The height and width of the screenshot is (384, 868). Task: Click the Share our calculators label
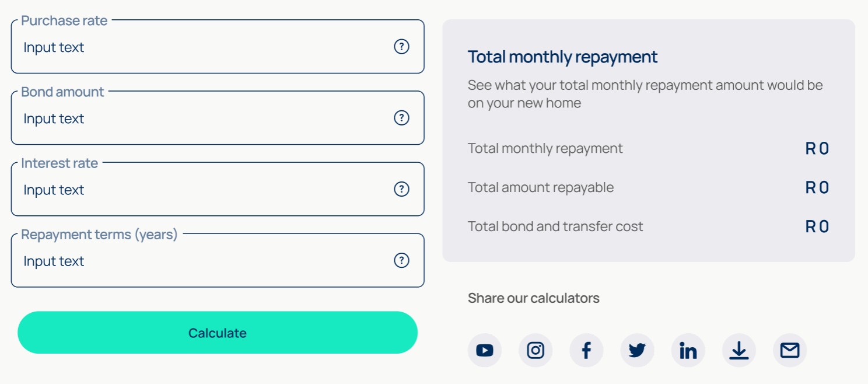tap(534, 298)
